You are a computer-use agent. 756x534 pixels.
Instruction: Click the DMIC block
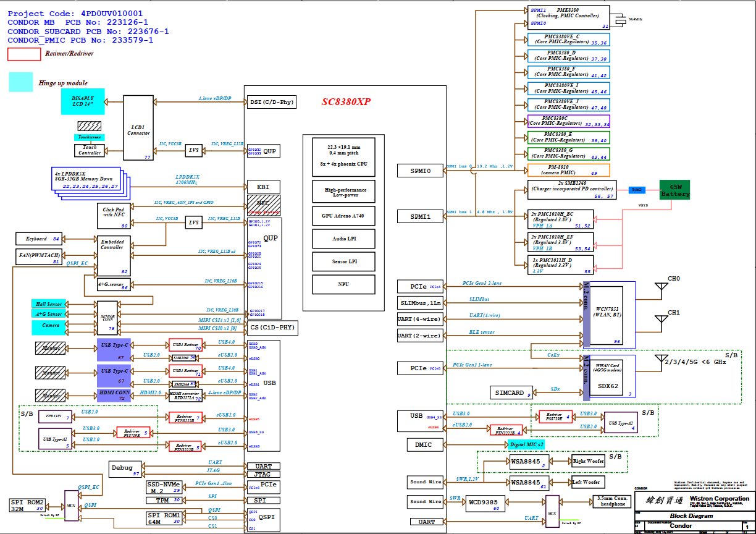tap(424, 444)
